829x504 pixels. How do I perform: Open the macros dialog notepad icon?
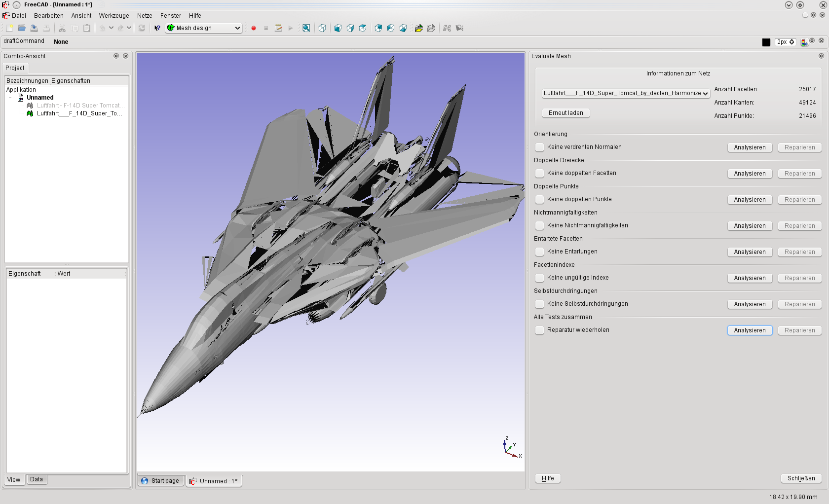278,28
